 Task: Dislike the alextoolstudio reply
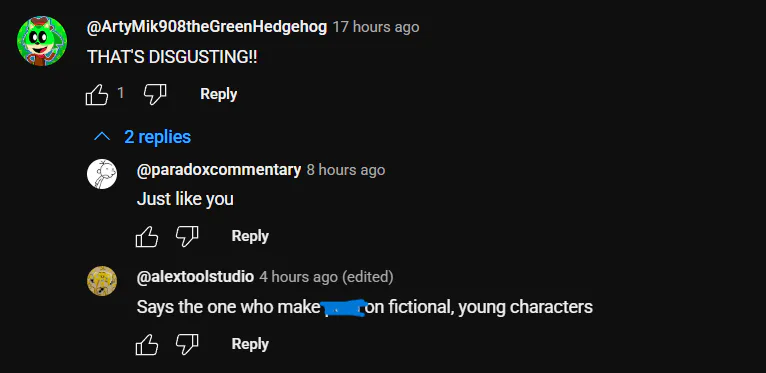(187, 344)
